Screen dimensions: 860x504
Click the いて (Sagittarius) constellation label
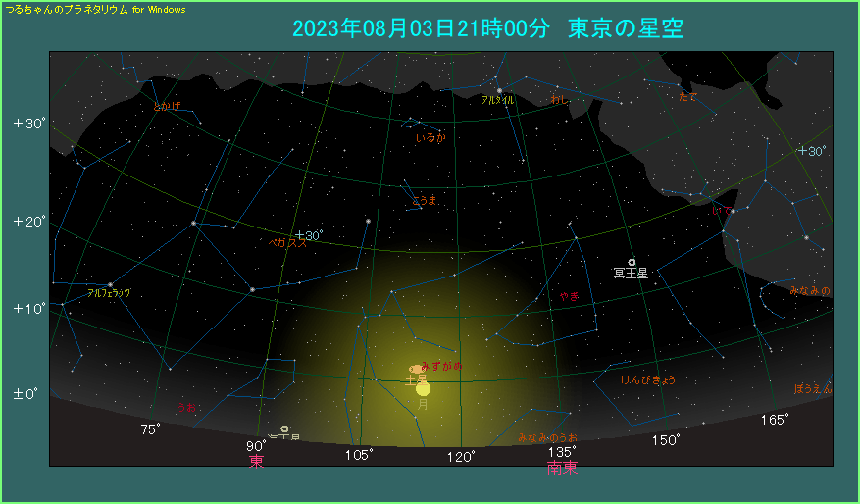coord(721,210)
